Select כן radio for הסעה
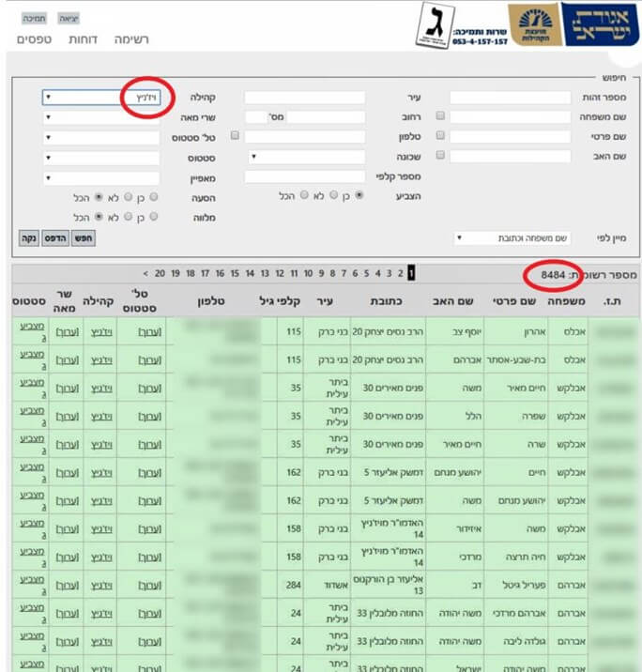 (154, 198)
